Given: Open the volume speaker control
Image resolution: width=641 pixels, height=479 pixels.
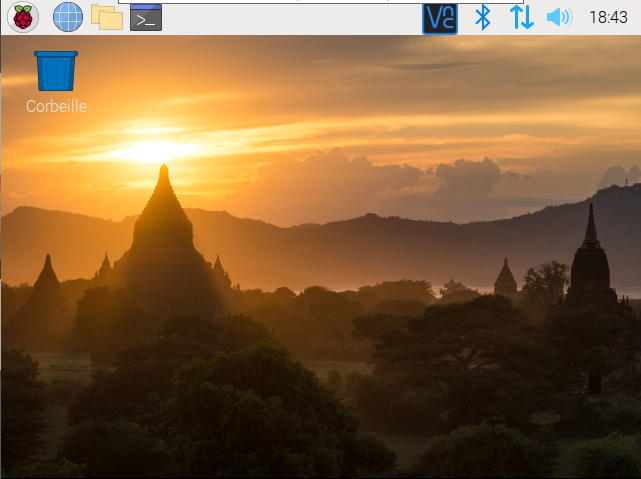Looking at the screenshot, I should 559,18.
